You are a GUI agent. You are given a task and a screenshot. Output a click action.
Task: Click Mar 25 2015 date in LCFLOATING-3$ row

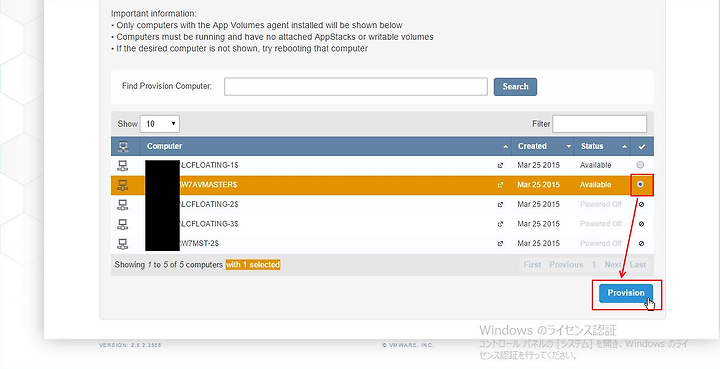tap(539, 224)
